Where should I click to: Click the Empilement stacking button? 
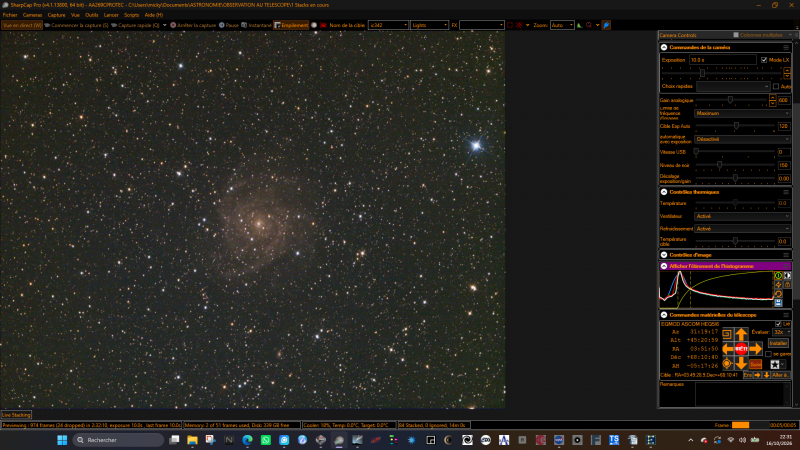(x=291, y=25)
